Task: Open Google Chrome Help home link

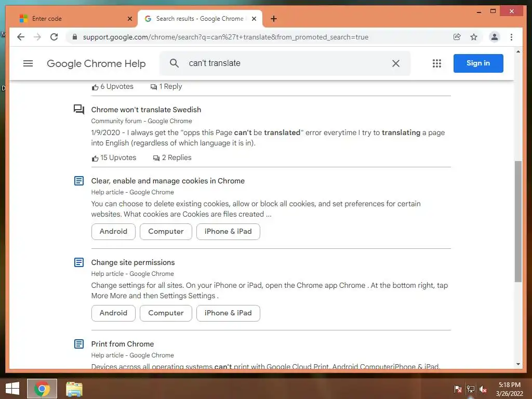Action: click(96, 63)
